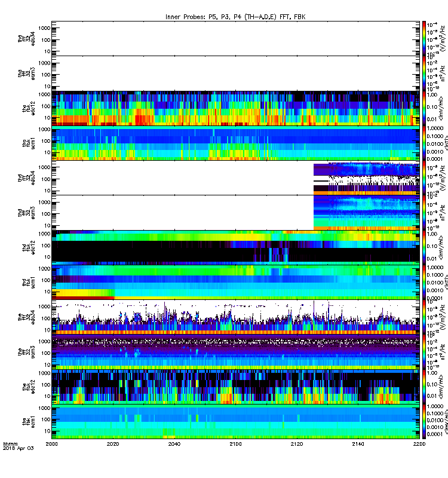Click the 100 y-axis tick of thd fbk scm1 panel
Screen dimensions: 448x478
click(x=46, y=280)
